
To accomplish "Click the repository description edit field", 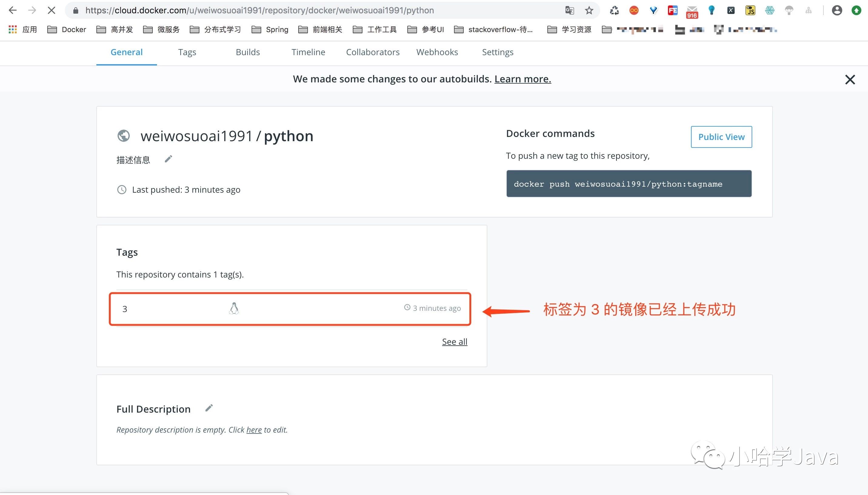I will click(168, 160).
